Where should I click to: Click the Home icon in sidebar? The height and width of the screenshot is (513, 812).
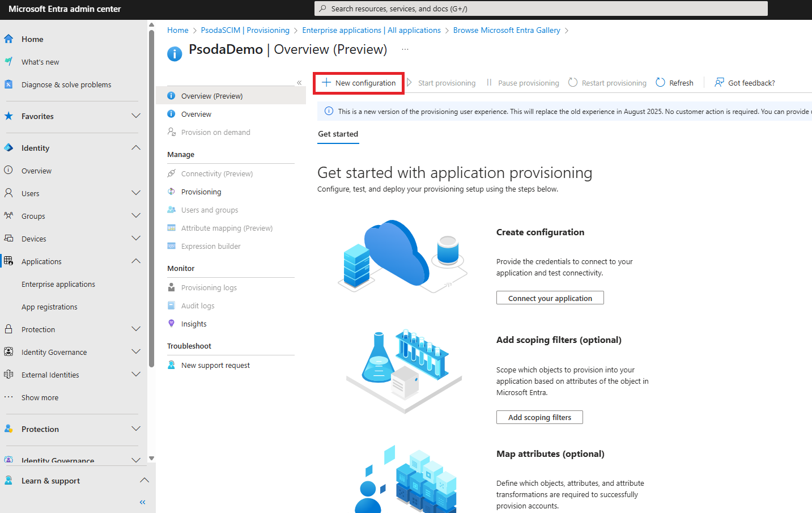pos(8,39)
